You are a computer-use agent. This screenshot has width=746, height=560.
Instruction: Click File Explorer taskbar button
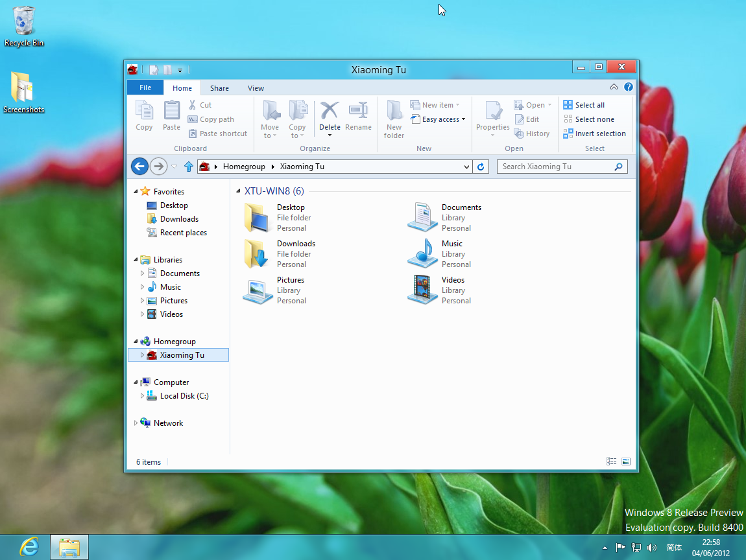click(69, 547)
